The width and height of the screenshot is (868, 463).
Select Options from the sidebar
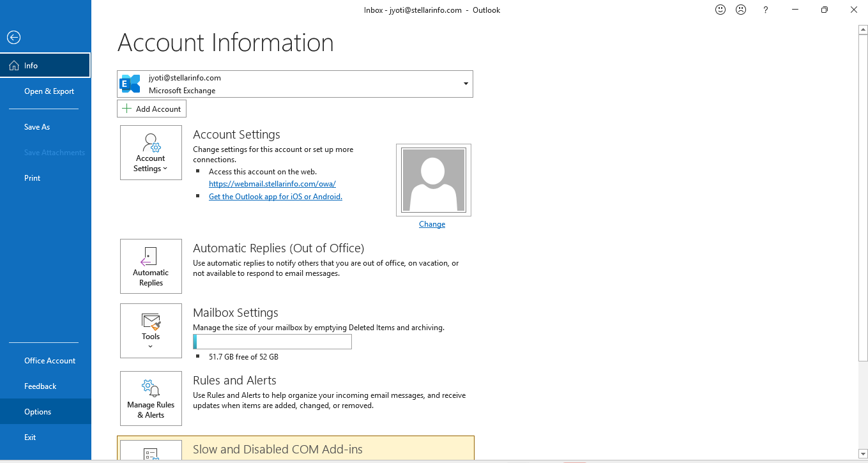(36, 411)
